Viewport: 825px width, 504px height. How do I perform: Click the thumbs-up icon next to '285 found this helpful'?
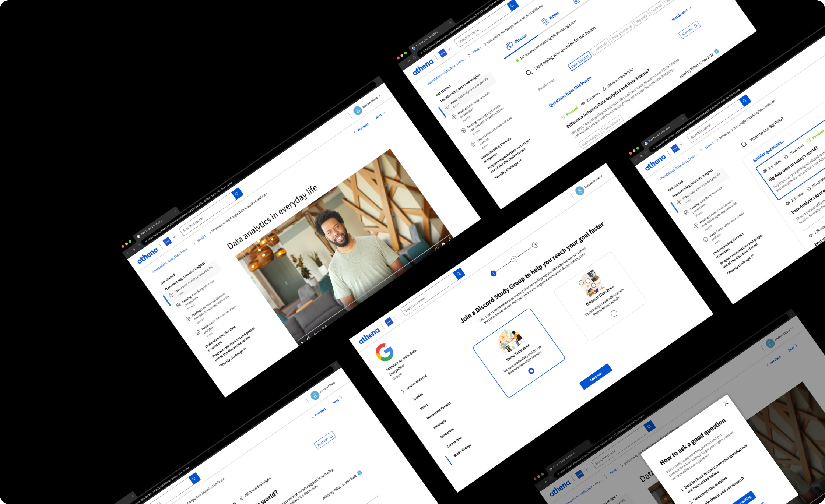tap(604, 89)
